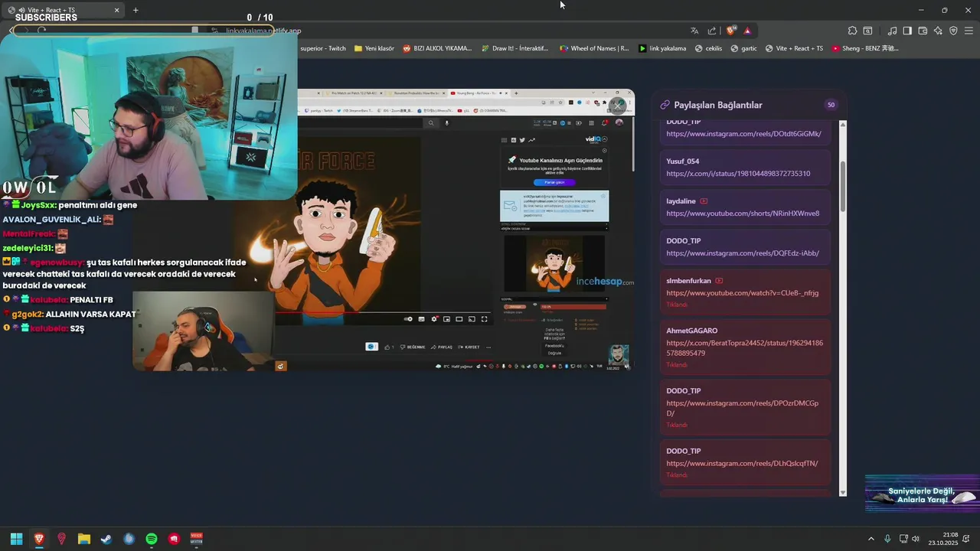Open the browser hamburger menu
The height and width of the screenshot is (551, 980).
(x=969, y=31)
